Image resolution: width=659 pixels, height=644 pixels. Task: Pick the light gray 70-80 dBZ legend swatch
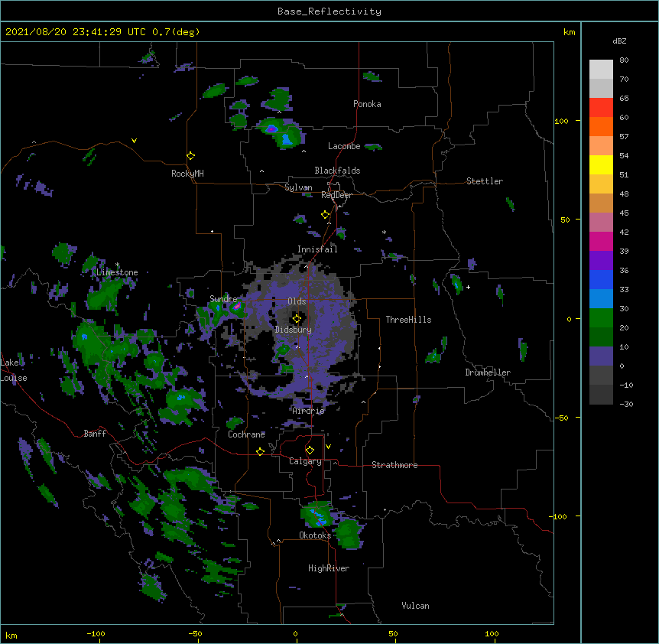click(x=601, y=70)
